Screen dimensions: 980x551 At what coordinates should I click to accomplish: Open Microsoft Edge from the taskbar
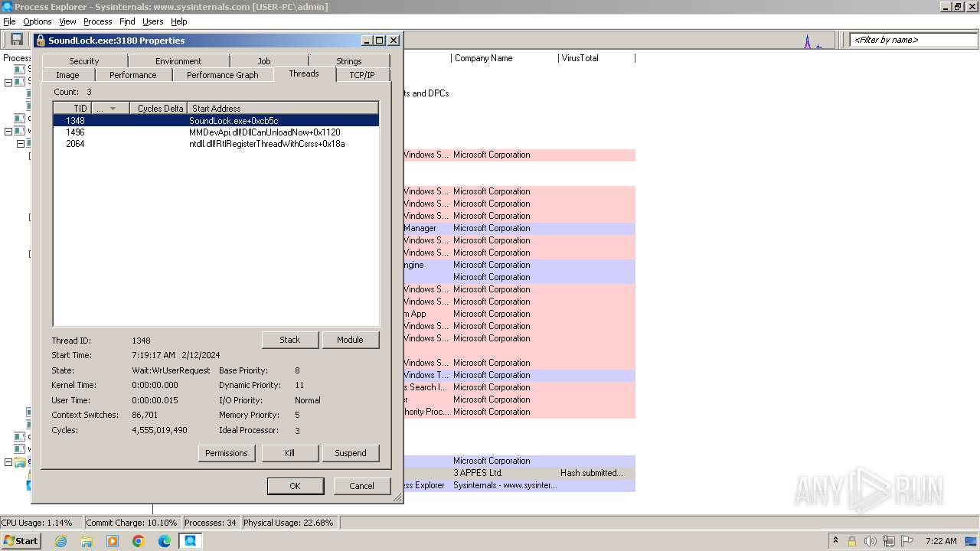coord(165,541)
